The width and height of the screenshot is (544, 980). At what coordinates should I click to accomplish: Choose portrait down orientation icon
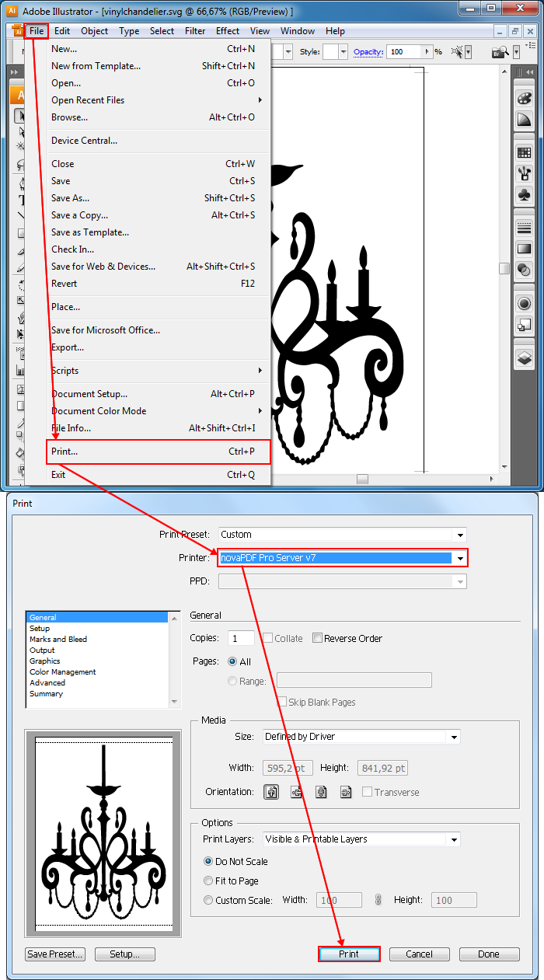tap(321, 792)
